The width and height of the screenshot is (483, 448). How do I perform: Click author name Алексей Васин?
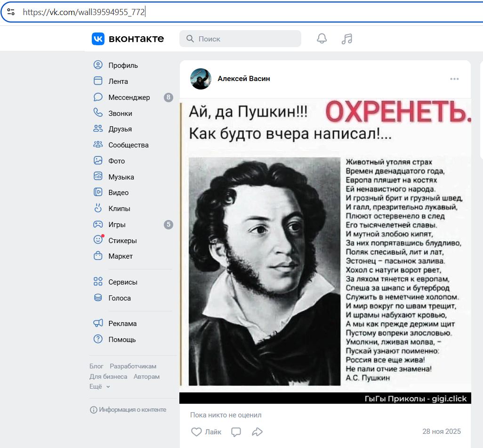tap(244, 79)
